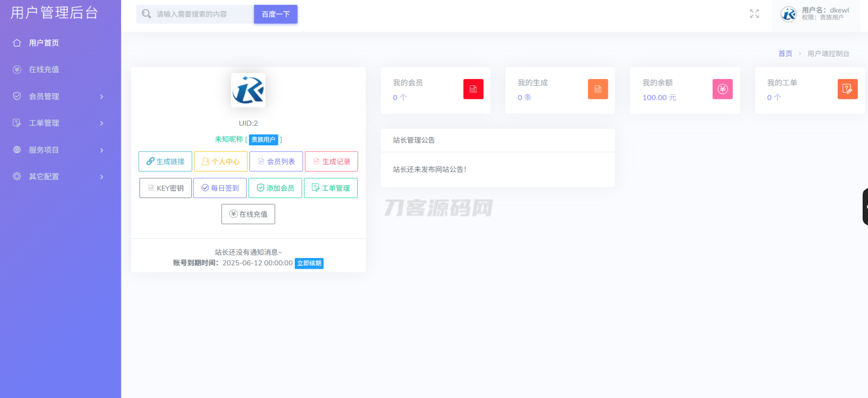Click the 我的生成 card label

point(533,83)
